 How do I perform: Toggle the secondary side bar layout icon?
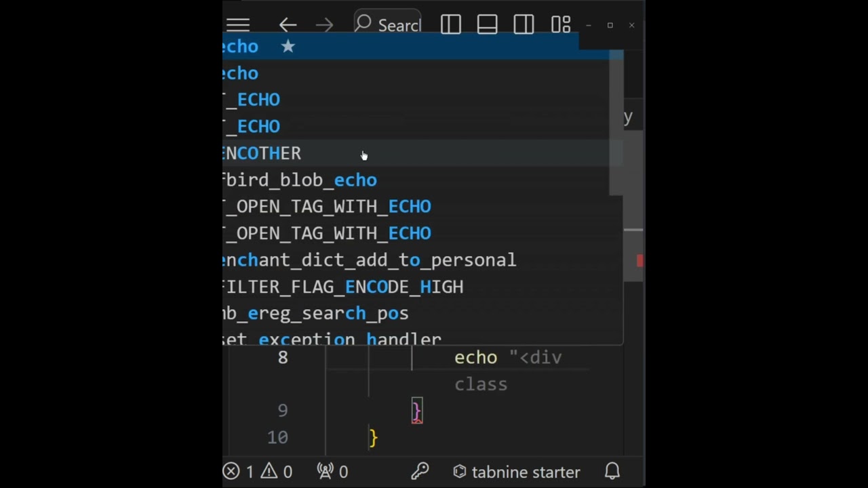pyautogui.click(x=524, y=25)
